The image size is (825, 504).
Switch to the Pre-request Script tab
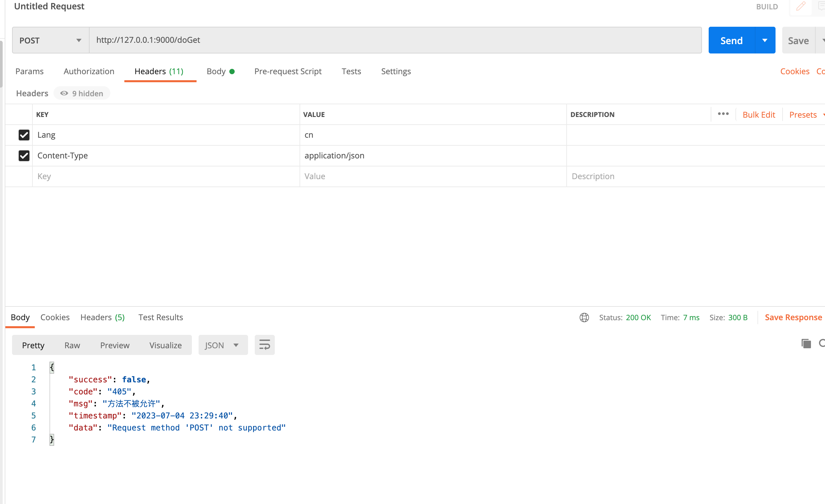(287, 71)
